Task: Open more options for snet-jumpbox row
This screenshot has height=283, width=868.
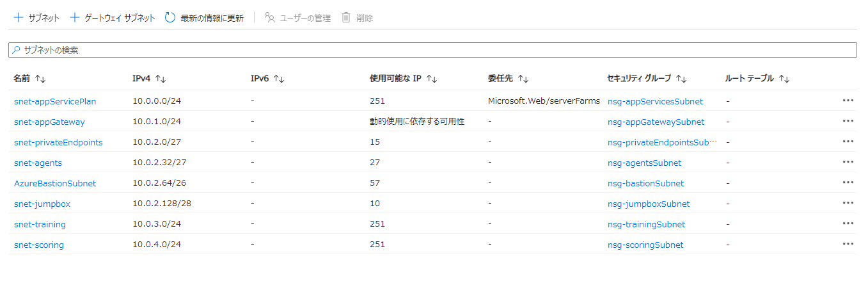Action: (848, 203)
